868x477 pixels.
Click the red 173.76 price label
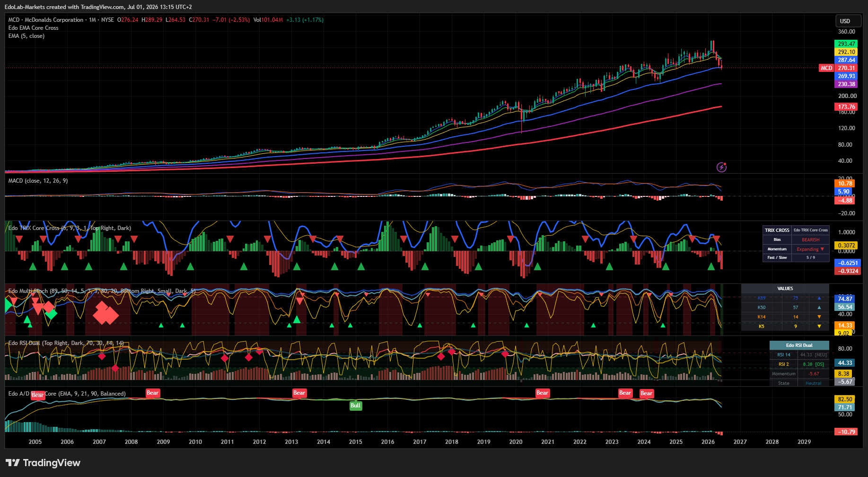(x=847, y=107)
